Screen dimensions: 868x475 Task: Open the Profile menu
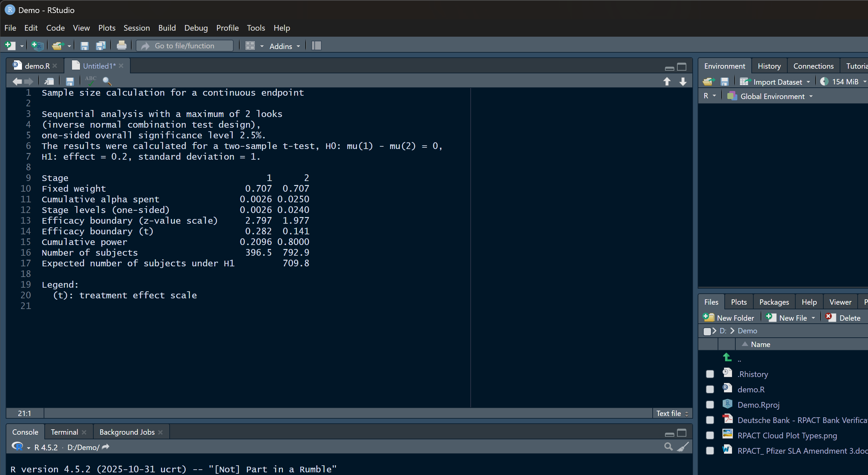tap(227, 28)
